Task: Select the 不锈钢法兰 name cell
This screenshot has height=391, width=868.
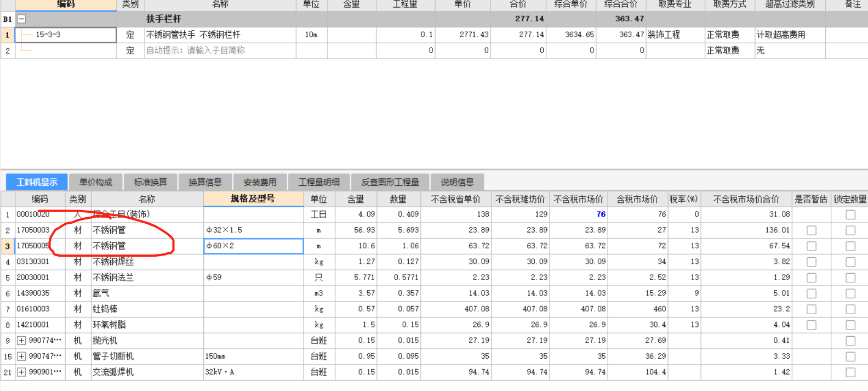Action: click(x=147, y=277)
